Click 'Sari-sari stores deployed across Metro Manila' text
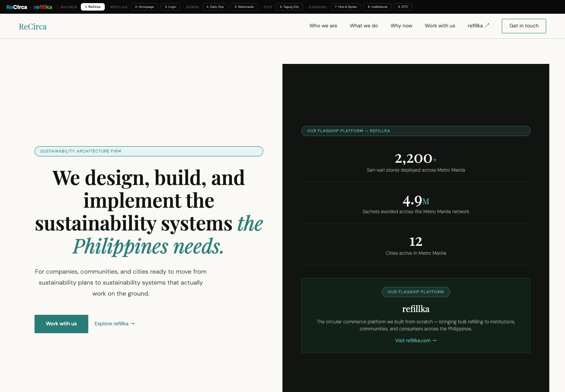The width and height of the screenshot is (565, 392). pyautogui.click(x=416, y=170)
